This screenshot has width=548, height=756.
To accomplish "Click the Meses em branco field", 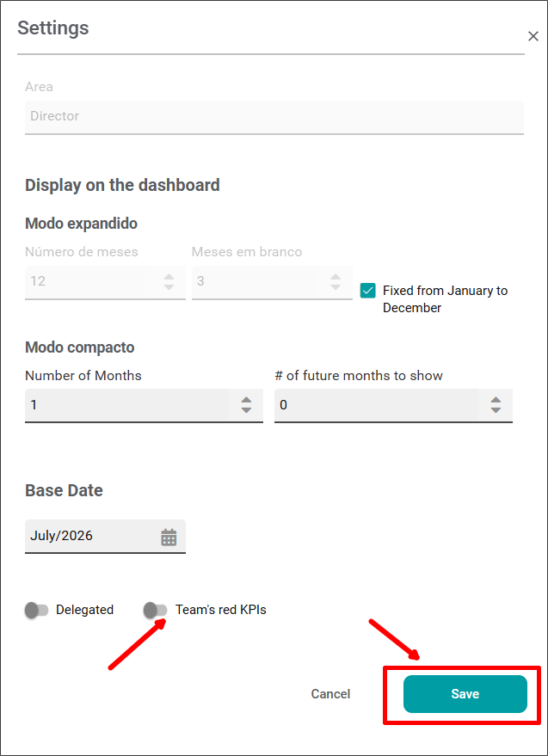I will point(272,283).
